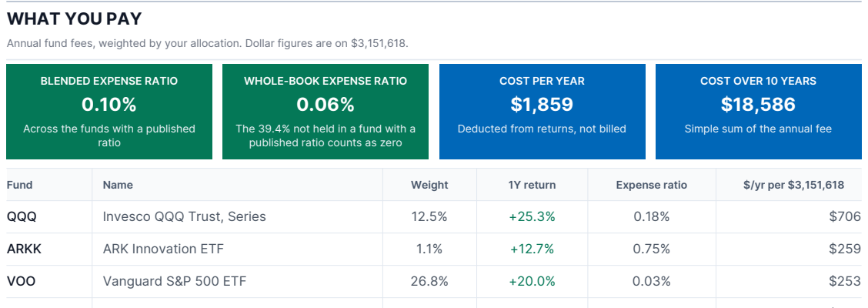Click the $1,859 cost figure
The height and width of the screenshot is (308, 868).
coord(542,104)
